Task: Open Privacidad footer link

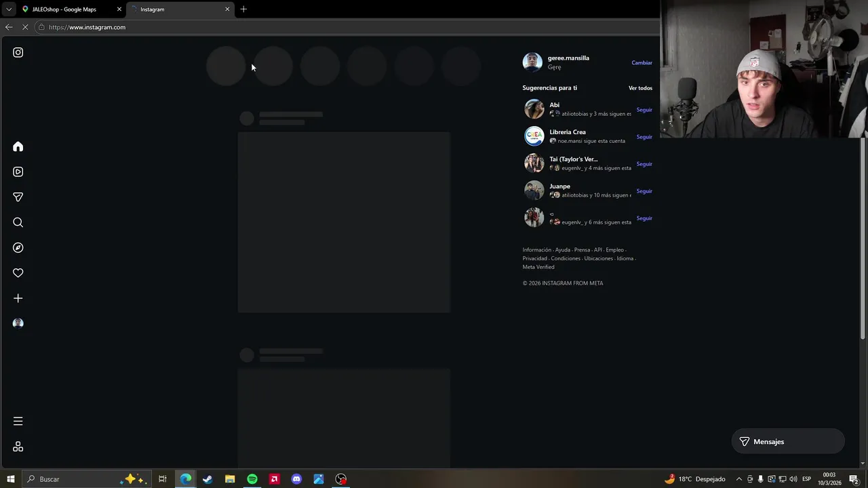Action: coord(535,258)
